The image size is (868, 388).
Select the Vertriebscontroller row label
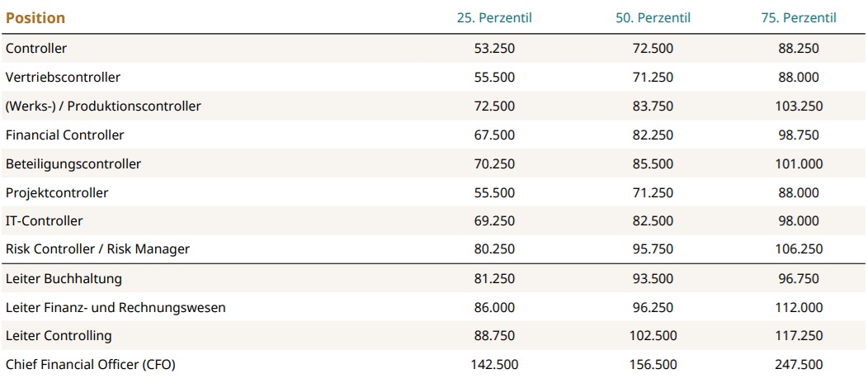point(63,78)
